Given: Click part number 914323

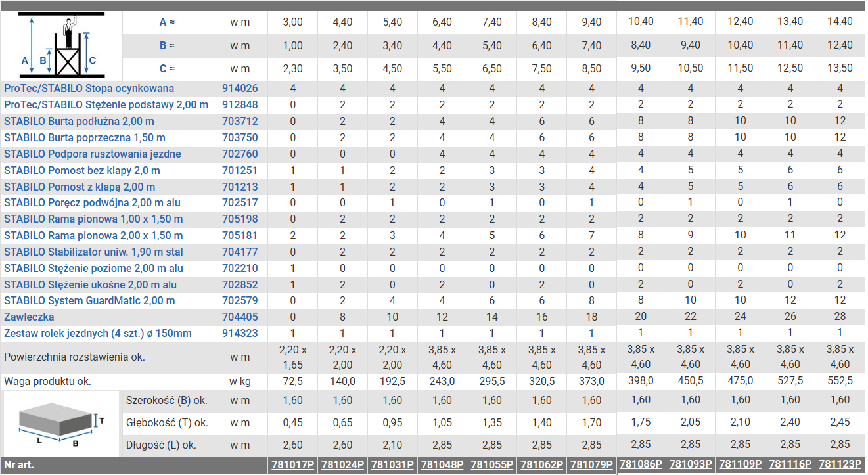Looking at the screenshot, I should click(x=239, y=334).
